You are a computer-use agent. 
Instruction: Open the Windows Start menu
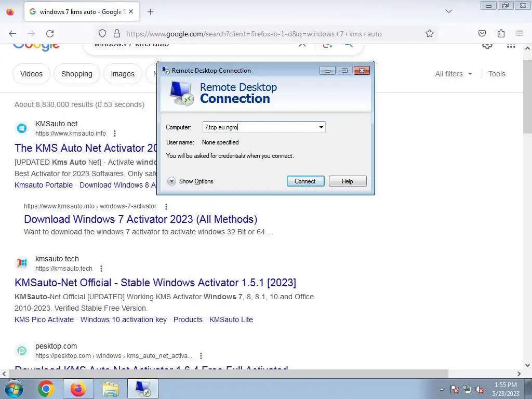coord(13,389)
